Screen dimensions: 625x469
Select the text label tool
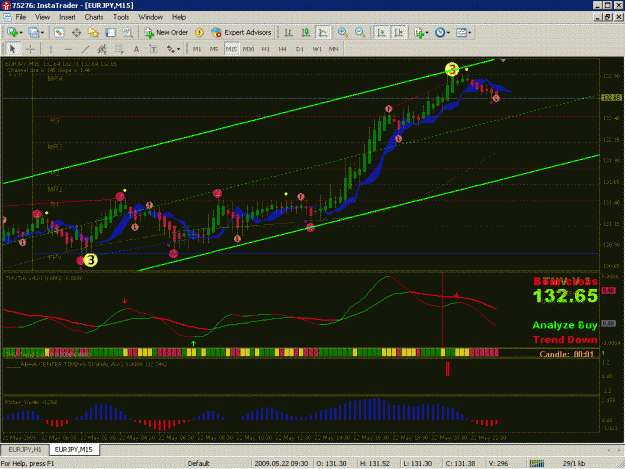(153, 49)
